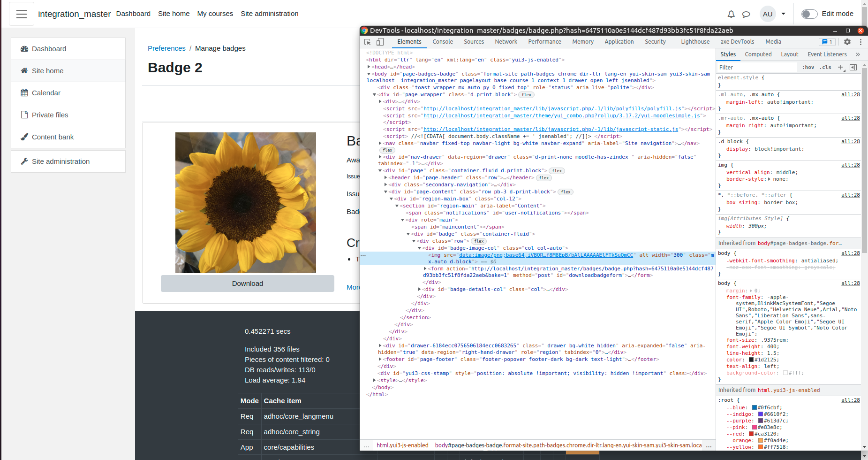Click the Private files document icon
This screenshot has height=460, width=868.
pyautogui.click(x=24, y=115)
